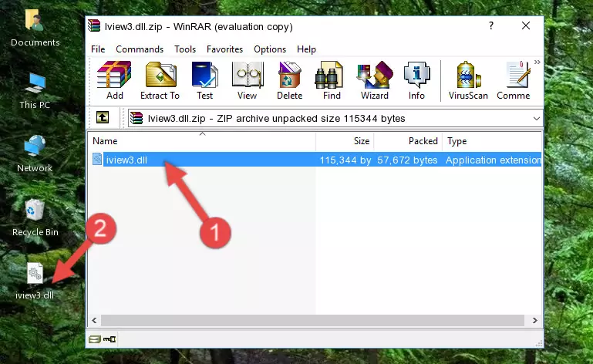Screen dimensions: 593x364
Task: Open the File menu
Action: 98,49
